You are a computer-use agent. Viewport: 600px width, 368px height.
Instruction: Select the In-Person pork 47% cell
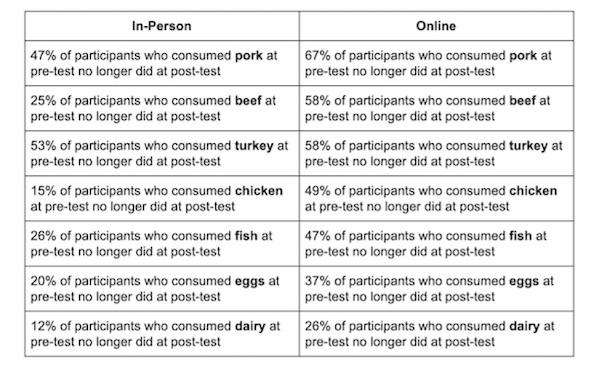tap(162, 63)
